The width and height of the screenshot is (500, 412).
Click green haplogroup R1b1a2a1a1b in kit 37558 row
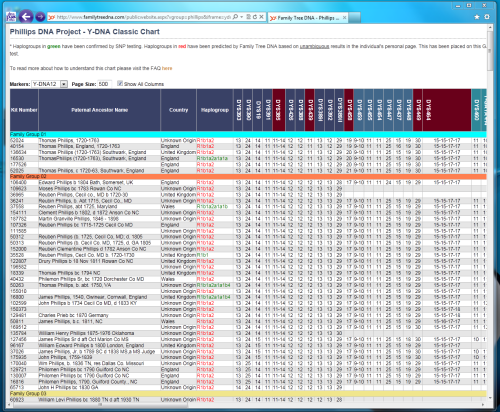(x=212, y=207)
